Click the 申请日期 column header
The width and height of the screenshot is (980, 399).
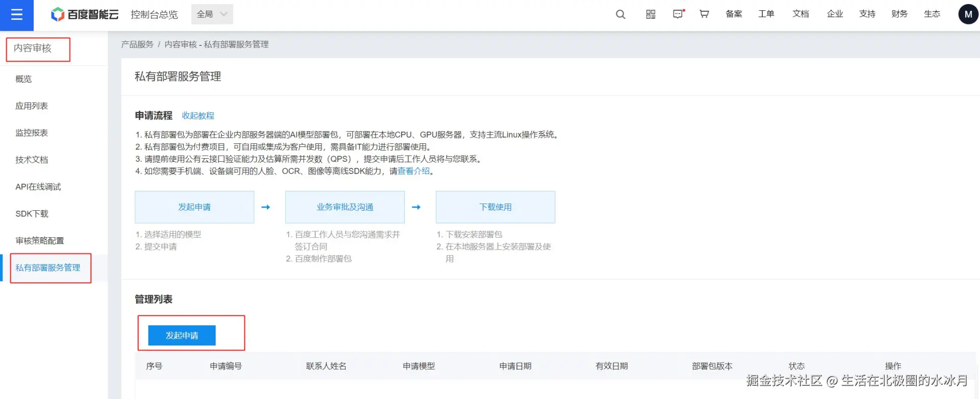point(516,366)
